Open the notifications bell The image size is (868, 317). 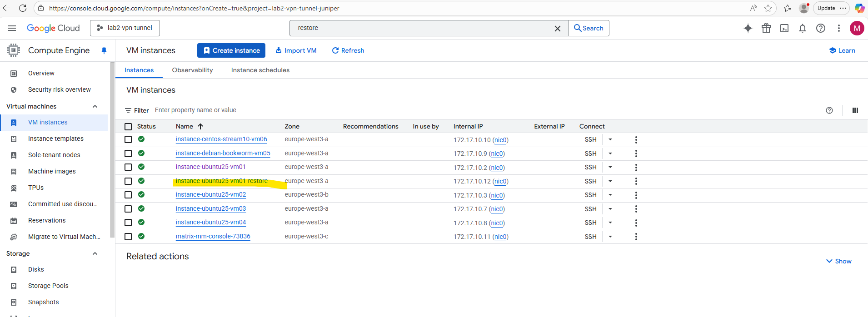tap(803, 28)
